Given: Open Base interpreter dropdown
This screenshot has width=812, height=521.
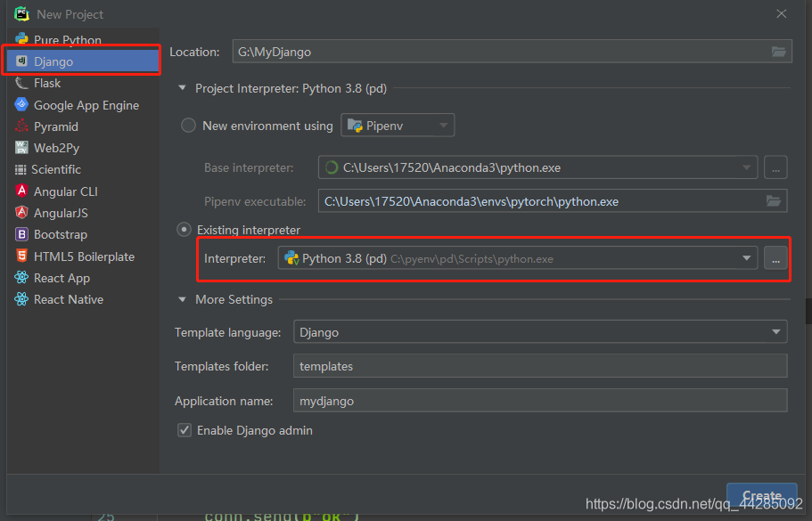Looking at the screenshot, I should tap(537, 167).
